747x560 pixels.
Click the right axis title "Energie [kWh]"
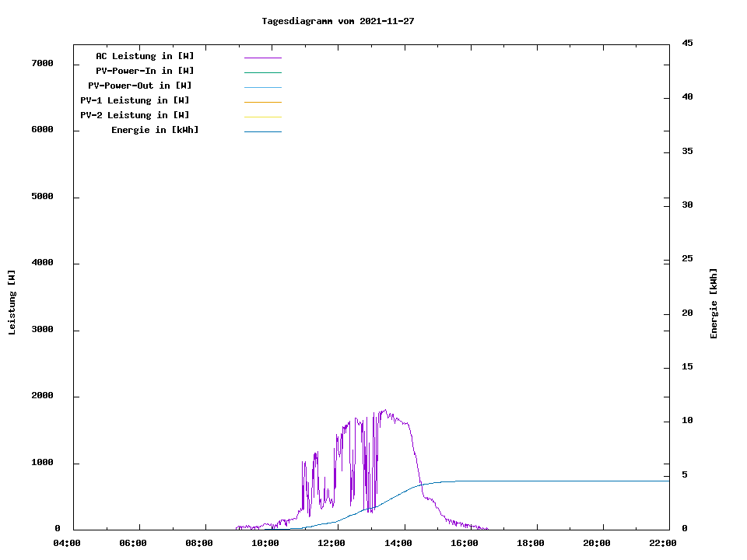click(x=714, y=303)
